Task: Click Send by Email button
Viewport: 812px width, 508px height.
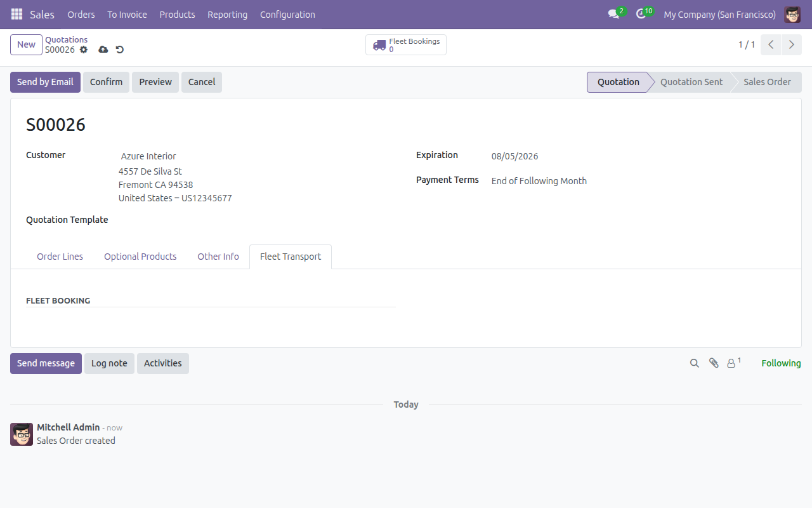Action: tap(45, 82)
